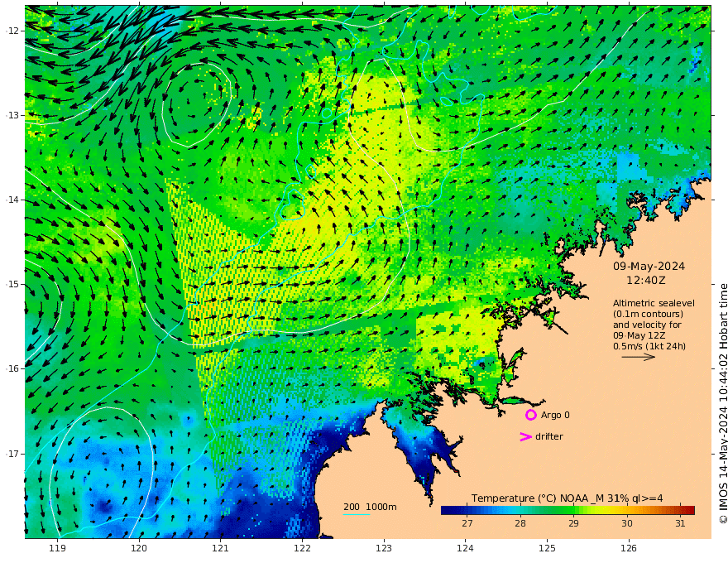Click latitude label -15
The height and width of the screenshot is (563, 728).
[x=12, y=284]
